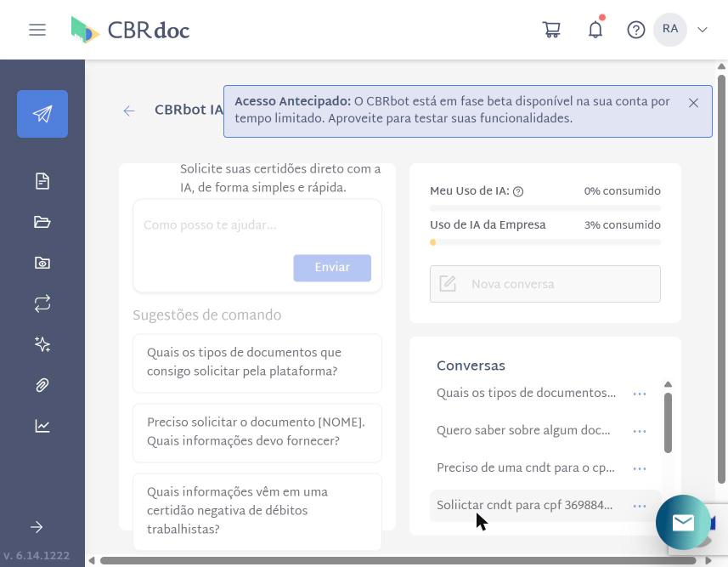Click the info icon beside Meu Uso de IA

click(x=518, y=191)
